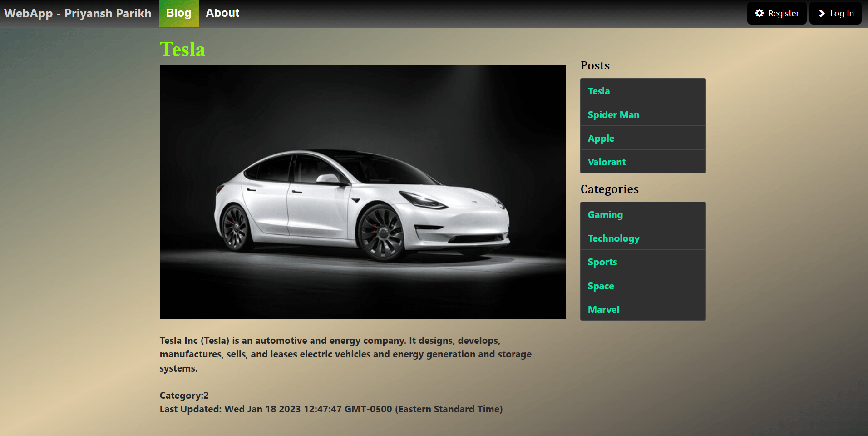Open the Tesla post in Posts list
This screenshot has width=868, height=436.
pyautogui.click(x=643, y=91)
